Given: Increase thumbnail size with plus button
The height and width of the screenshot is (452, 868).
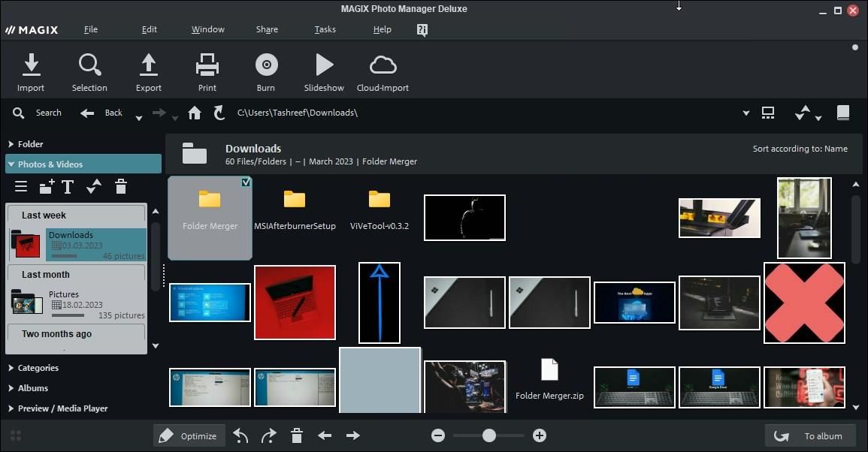Looking at the screenshot, I should coord(539,436).
